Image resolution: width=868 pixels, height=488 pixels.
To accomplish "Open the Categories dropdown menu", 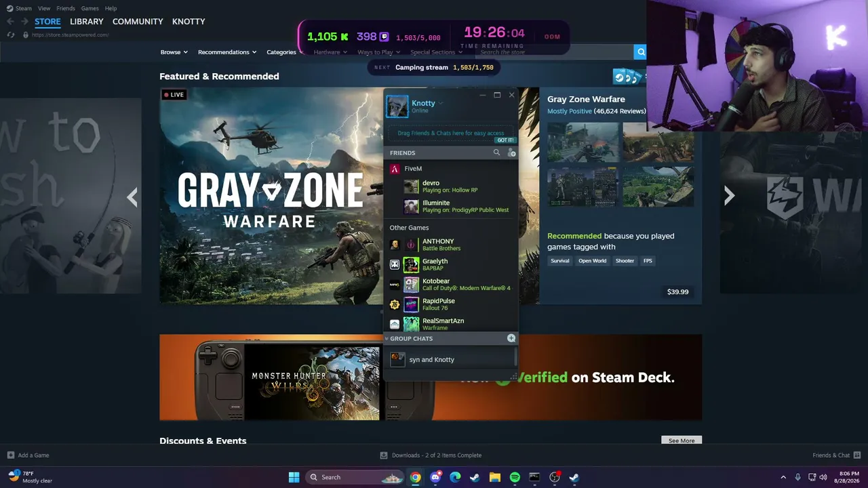I will click(x=284, y=52).
